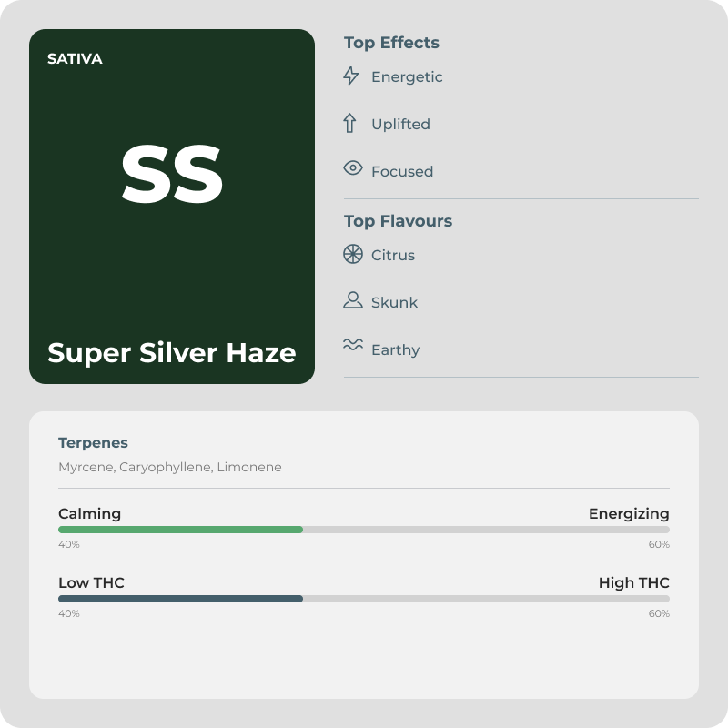Click the Terpenes heading

93,443
